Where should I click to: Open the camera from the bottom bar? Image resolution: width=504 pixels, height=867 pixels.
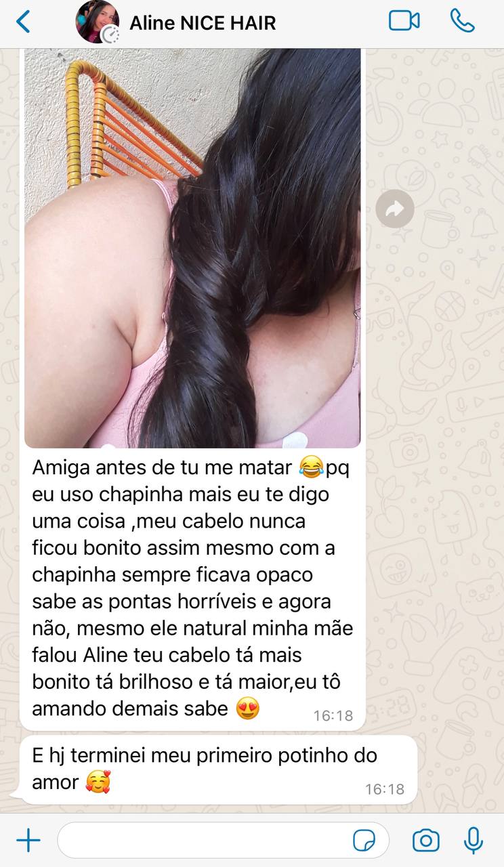426,841
